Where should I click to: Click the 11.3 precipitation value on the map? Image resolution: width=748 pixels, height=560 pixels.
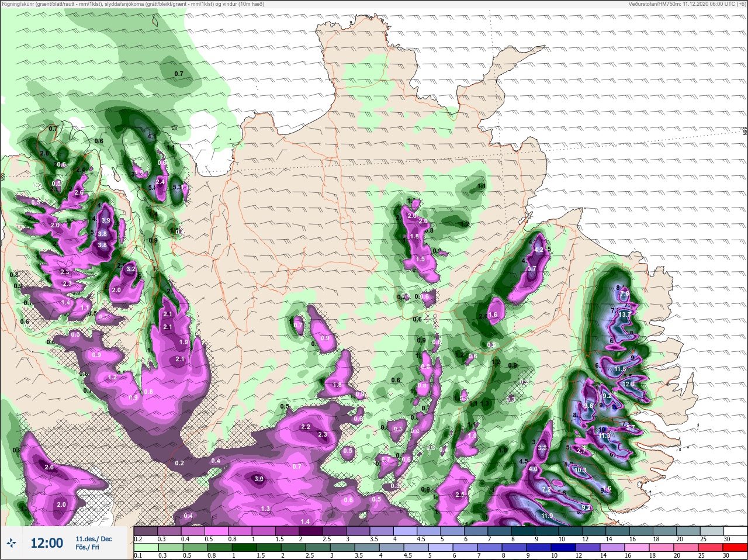pyautogui.click(x=604, y=435)
